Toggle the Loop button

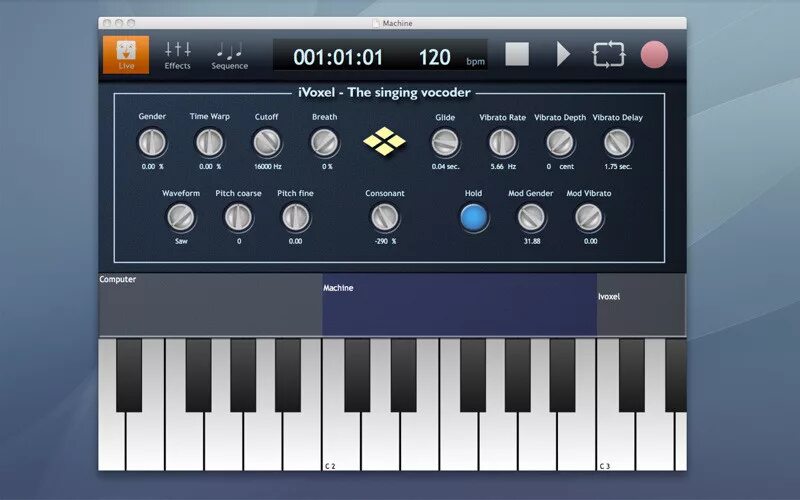click(x=609, y=54)
